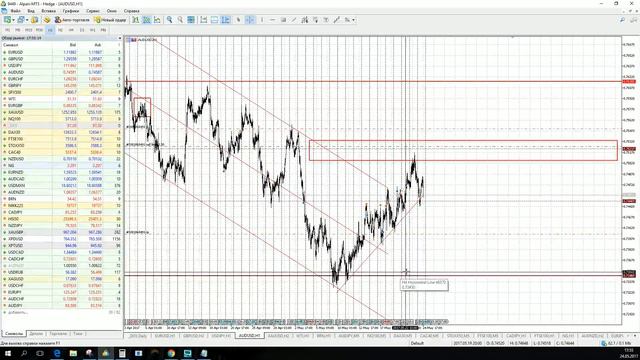Open the Вид menu

(31, 11)
